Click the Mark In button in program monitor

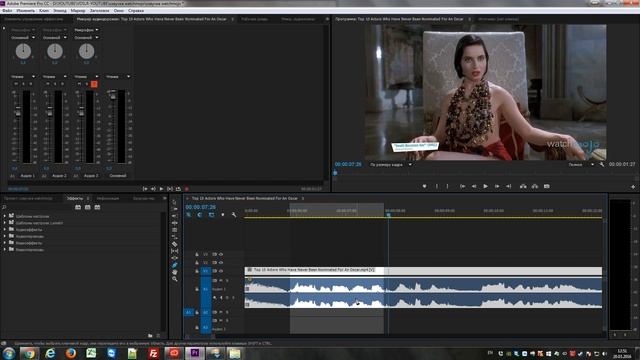click(437, 186)
